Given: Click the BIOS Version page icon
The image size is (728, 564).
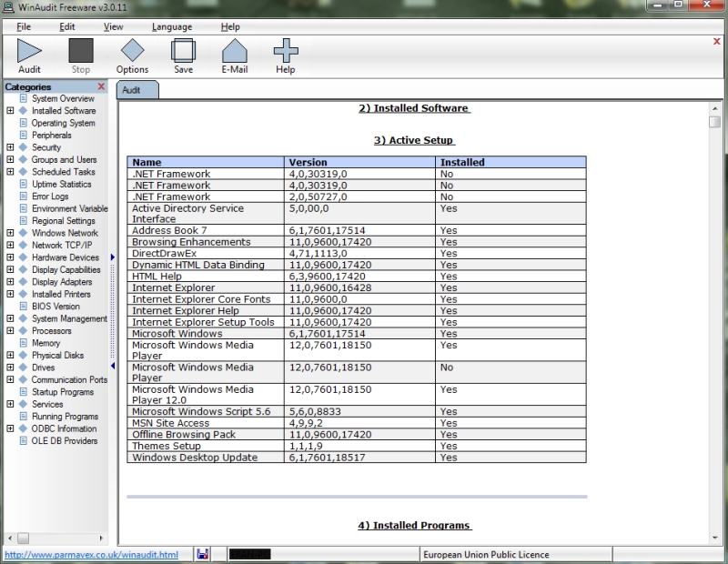Looking at the screenshot, I should tap(24, 307).
